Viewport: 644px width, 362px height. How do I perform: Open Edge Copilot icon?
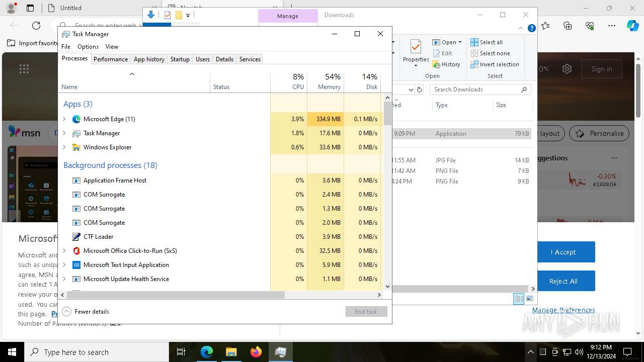[632, 25]
